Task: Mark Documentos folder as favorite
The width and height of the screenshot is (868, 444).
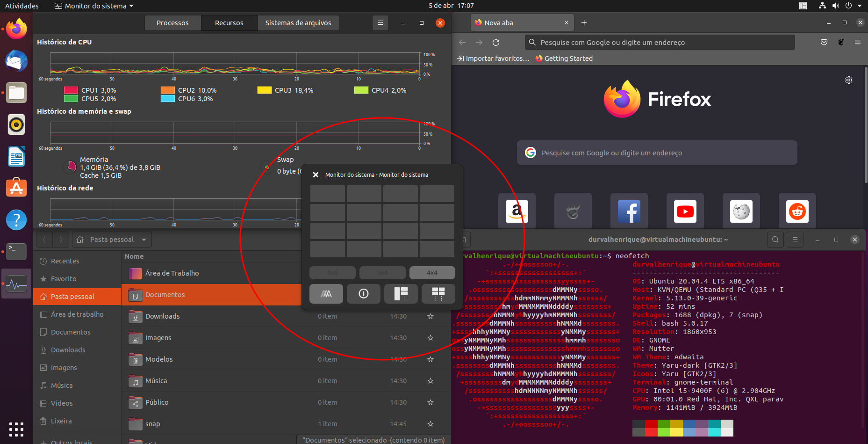Action: (430, 295)
